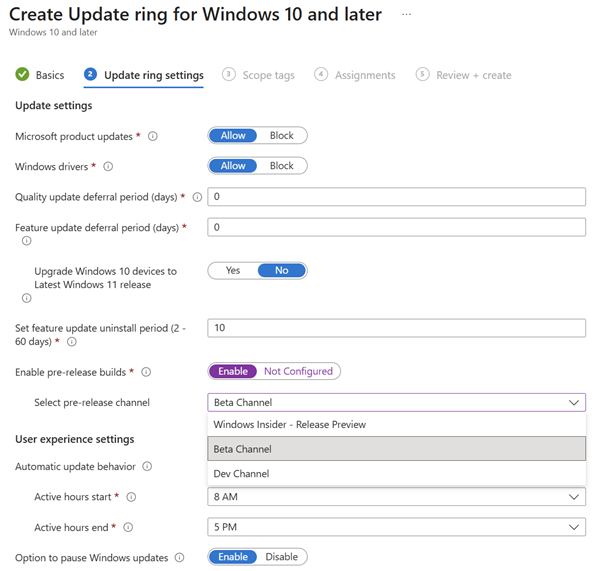Collapse the Select pre-release channel dropdown
Image resolution: width=608 pixels, height=571 pixels.
(x=574, y=402)
